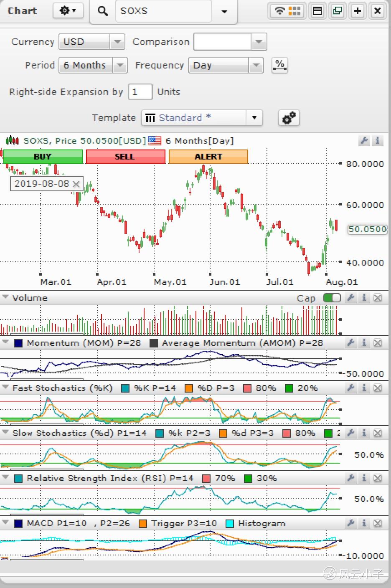This screenshot has width=391, height=588.
Task: Close the MACD panel
Action: pos(378,523)
